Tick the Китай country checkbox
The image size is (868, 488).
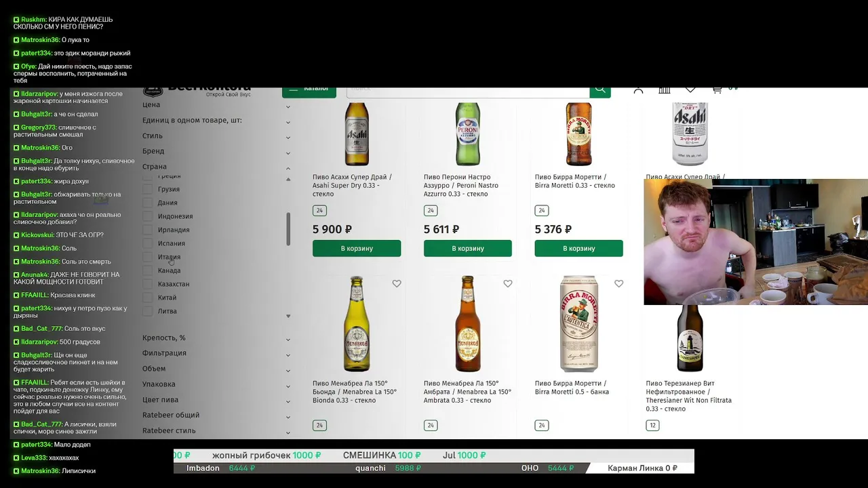click(x=147, y=298)
